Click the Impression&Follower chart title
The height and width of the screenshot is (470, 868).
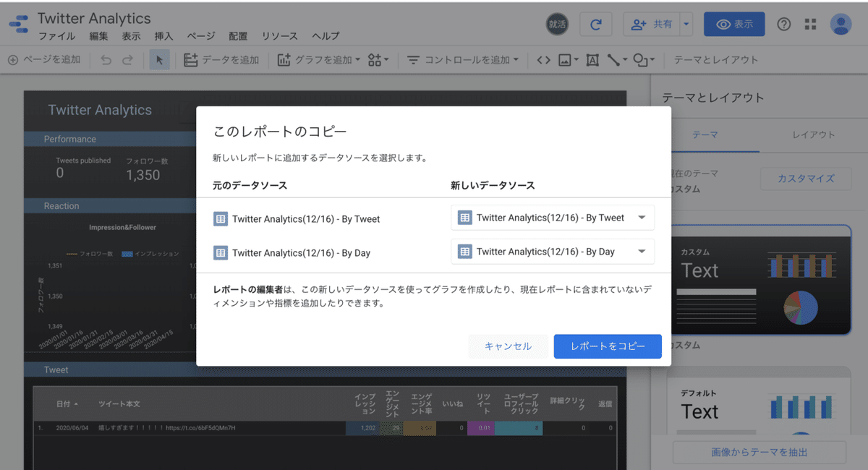coord(122,227)
